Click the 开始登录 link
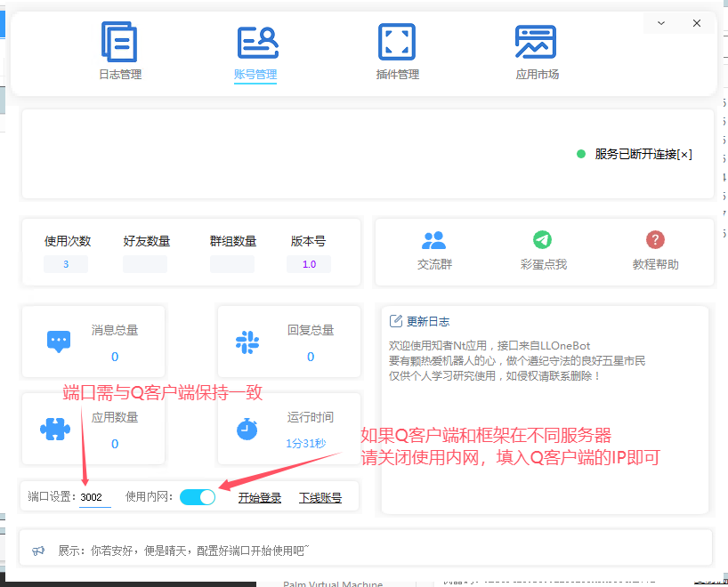The image size is (728, 587). point(260,498)
